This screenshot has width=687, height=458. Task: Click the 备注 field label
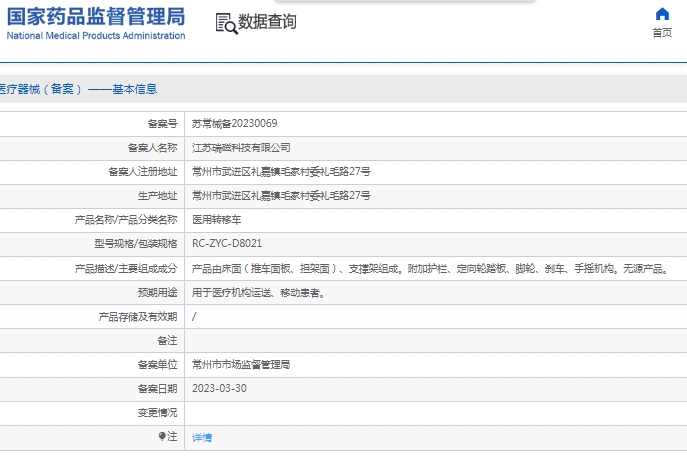click(167, 341)
